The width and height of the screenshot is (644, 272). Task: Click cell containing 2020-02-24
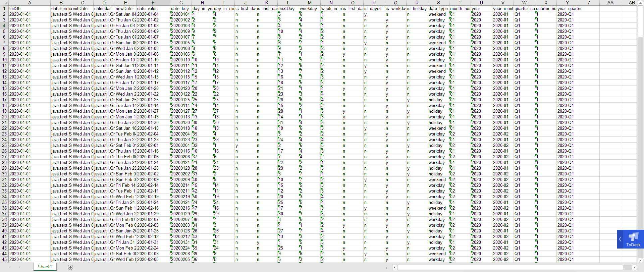[x=153, y=248]
